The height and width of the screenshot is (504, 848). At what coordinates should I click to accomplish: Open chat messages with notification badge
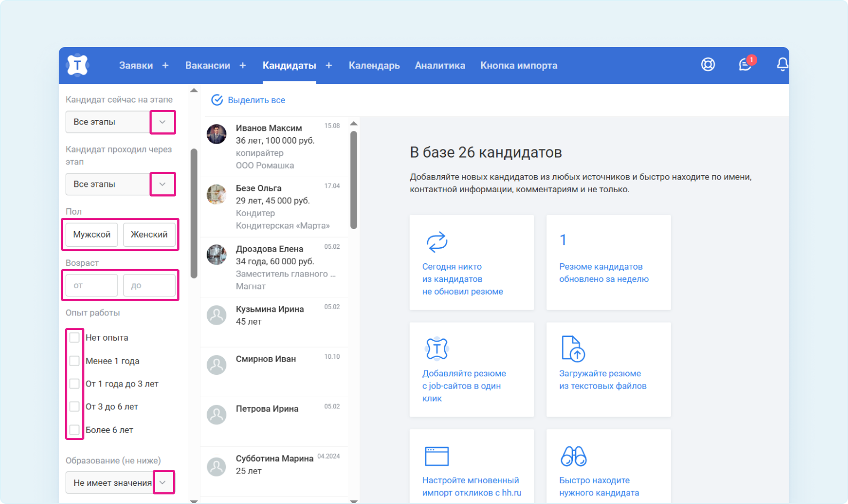click(x=745, y=65)
